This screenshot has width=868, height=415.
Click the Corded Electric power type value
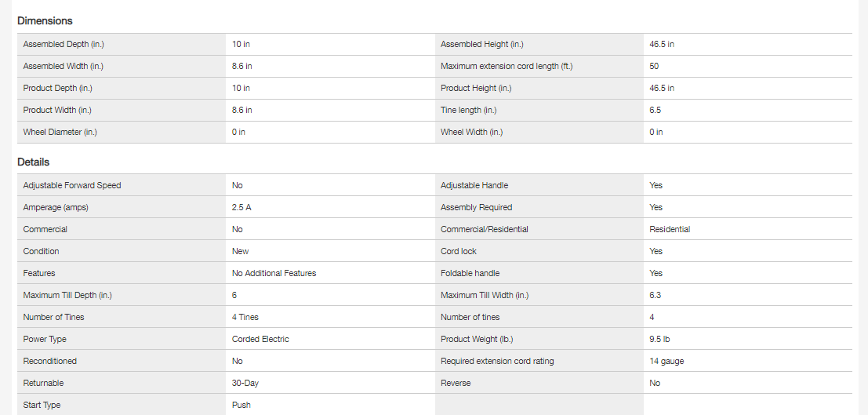click(260, 340)
